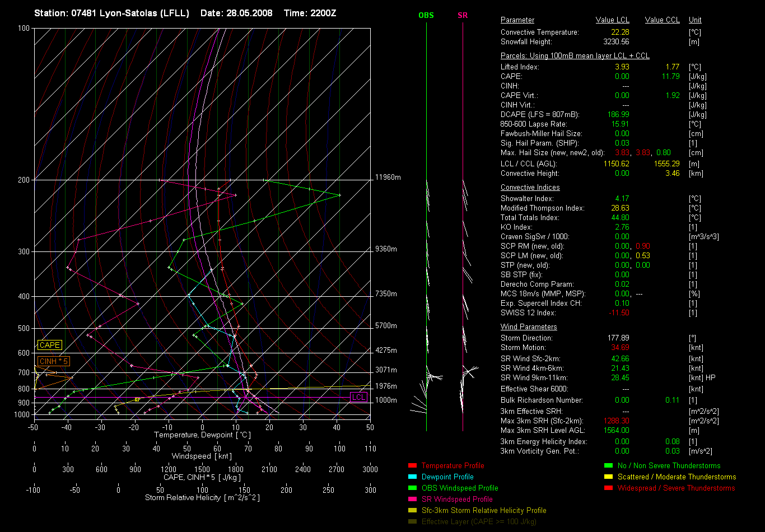Click the red Temperature Profile legend swatch
The image size is (765, 532).
(x=412, y=465)
